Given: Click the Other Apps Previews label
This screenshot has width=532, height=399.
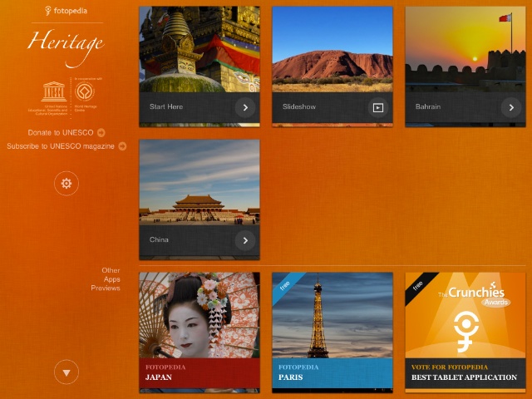Looking at the screenshot, I should click(x=106, y=279).
